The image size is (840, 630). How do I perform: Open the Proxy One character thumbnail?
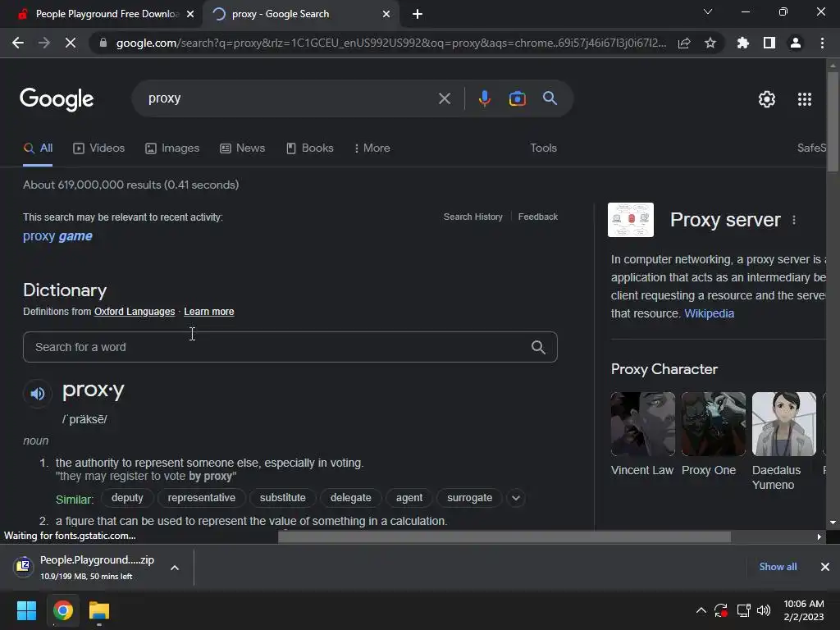click(714, 424)
